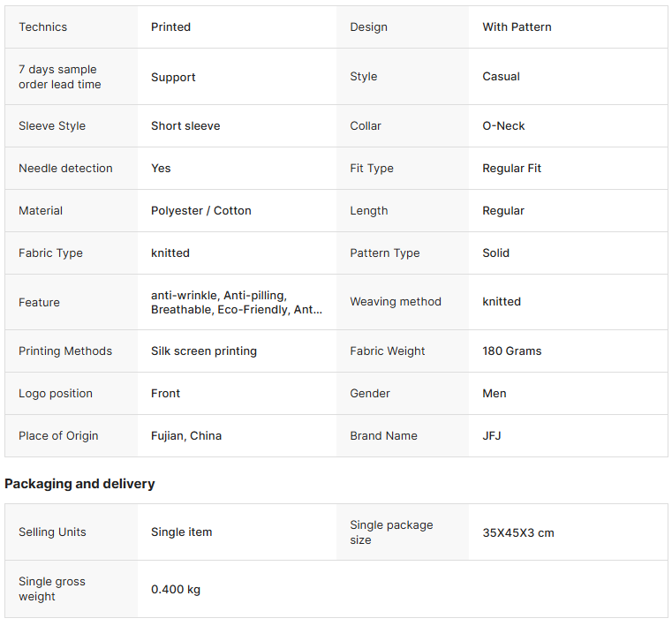Click the 'Single item' Selling Units value
Viewport: 672px width, 626px height.
[x=181, y=532]
